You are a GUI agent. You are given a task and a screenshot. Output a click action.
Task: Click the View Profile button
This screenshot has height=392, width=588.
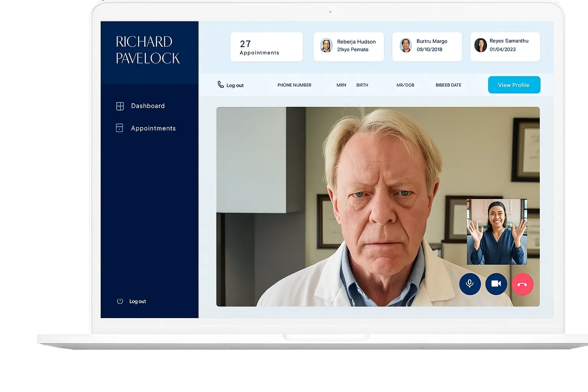pyautogui.click(x=514, y=85)
